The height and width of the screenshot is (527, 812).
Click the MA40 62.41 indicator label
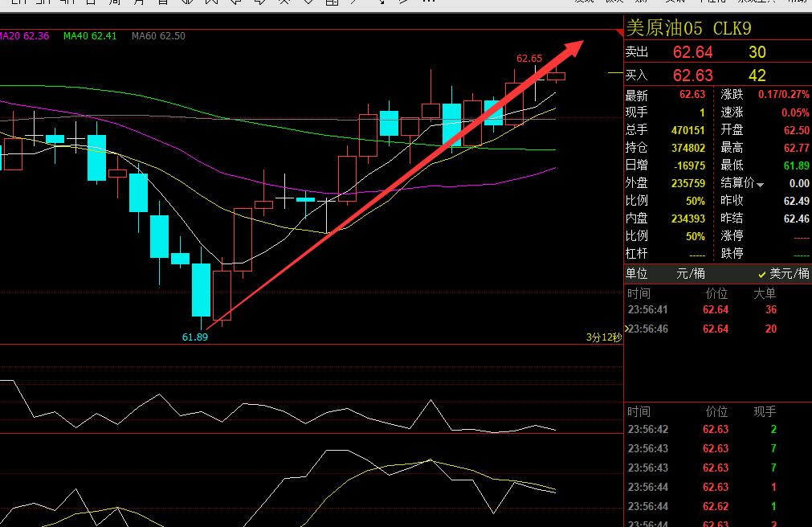click(90, 36)
